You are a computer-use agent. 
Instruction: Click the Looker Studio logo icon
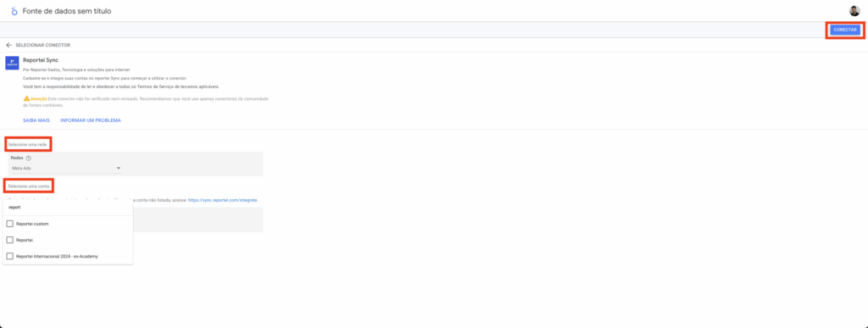coord(14,11)
